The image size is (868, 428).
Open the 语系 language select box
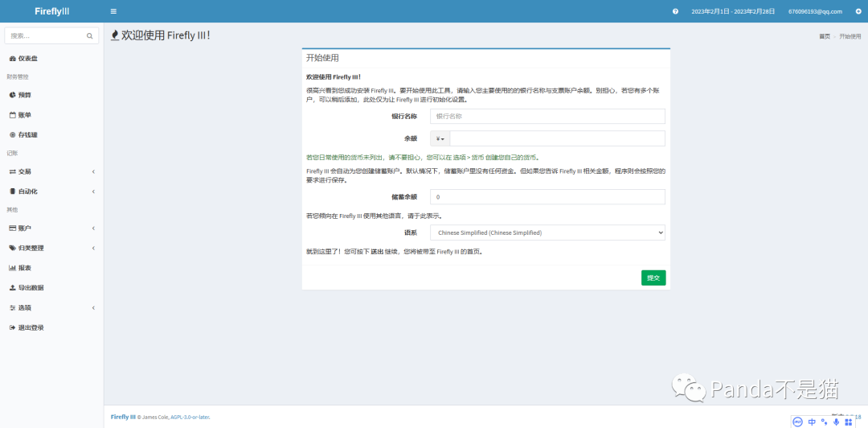click(547, 233)
